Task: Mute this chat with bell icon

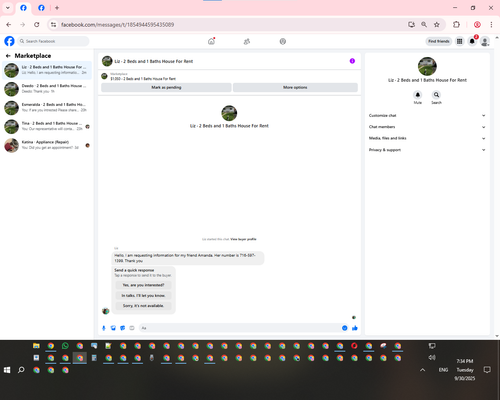Action: [418, 95]
